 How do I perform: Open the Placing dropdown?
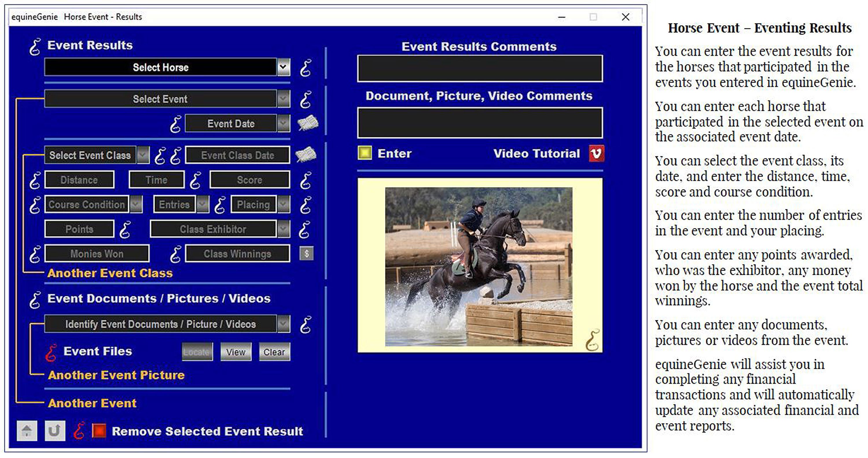[283, 204]
